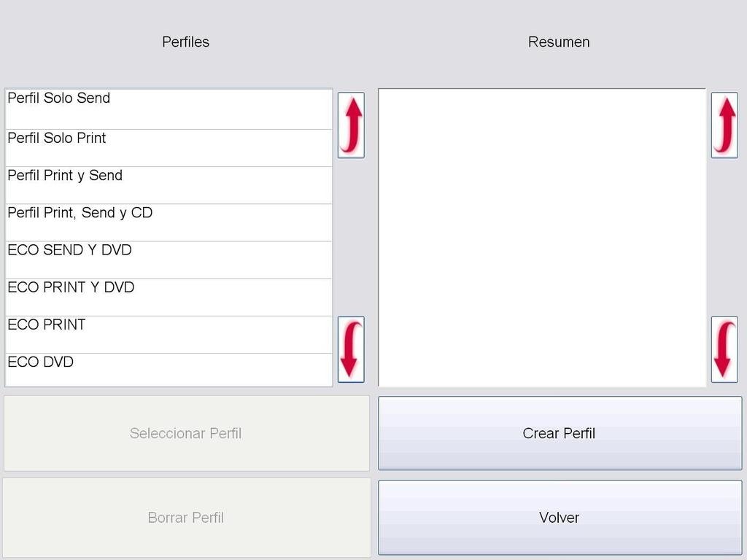
Task: Click the blank area under ECO DVD text
Action: (169, 378)
